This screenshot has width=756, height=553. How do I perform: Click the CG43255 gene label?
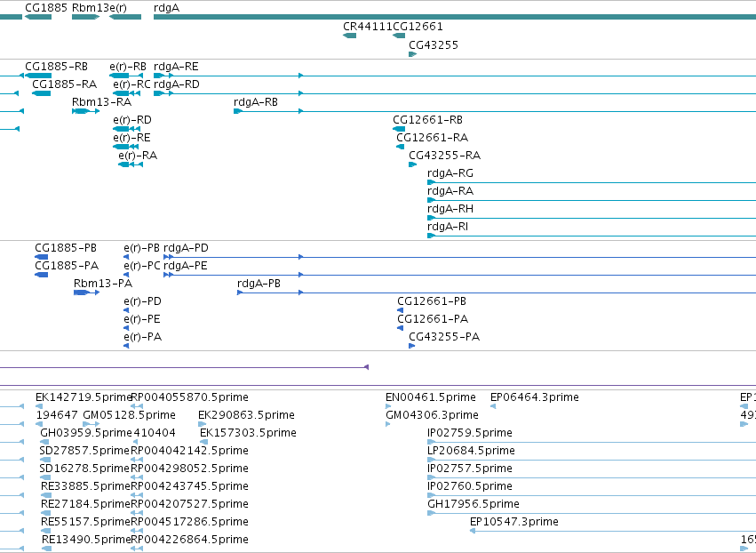[x=434, y=45]
